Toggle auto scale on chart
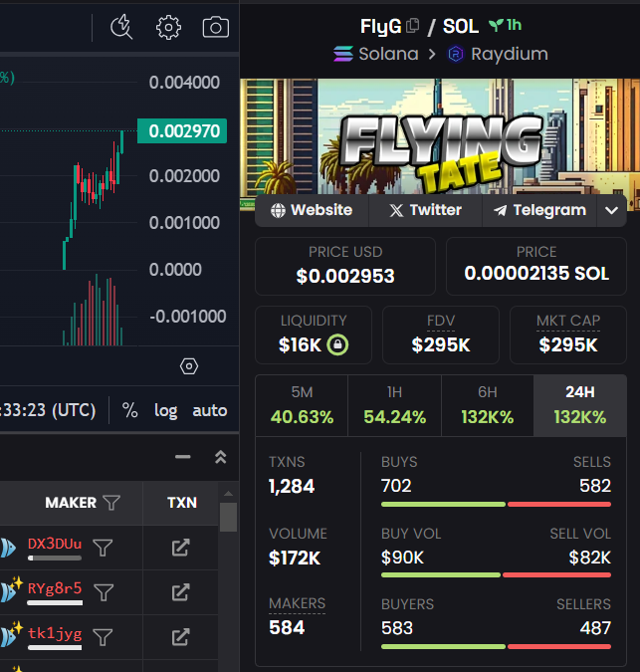The height and width of the screenshot is (672, 640). (x=209, y=410)
